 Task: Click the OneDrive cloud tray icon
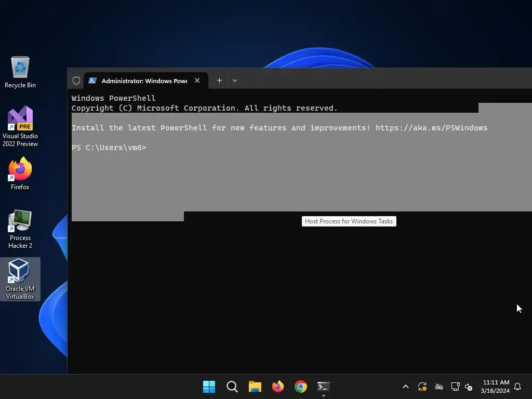439,387
